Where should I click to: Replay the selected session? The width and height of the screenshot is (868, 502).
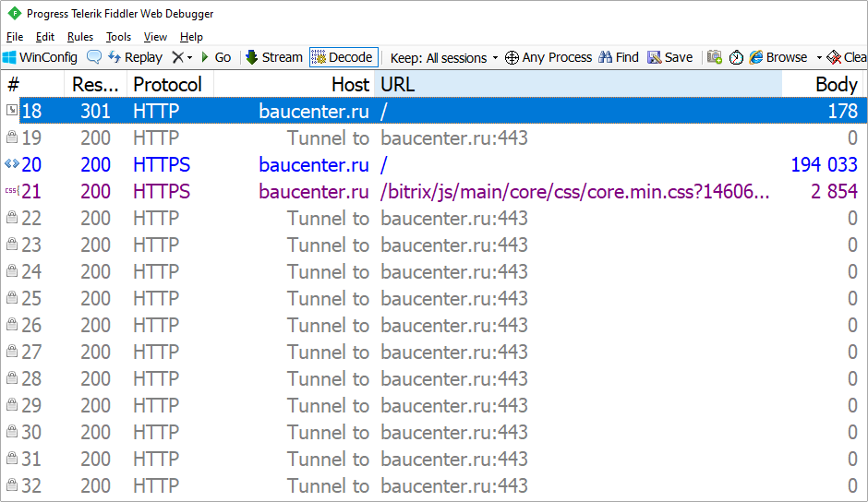(135, 57)
